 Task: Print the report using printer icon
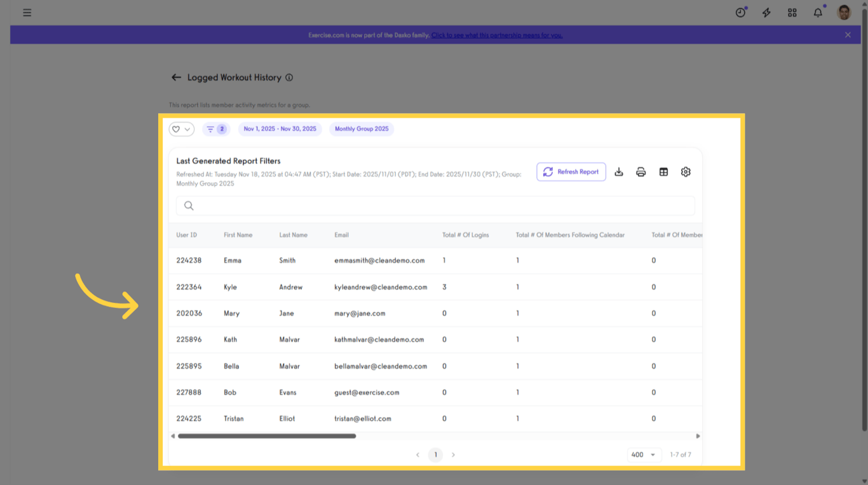[641, 172]
